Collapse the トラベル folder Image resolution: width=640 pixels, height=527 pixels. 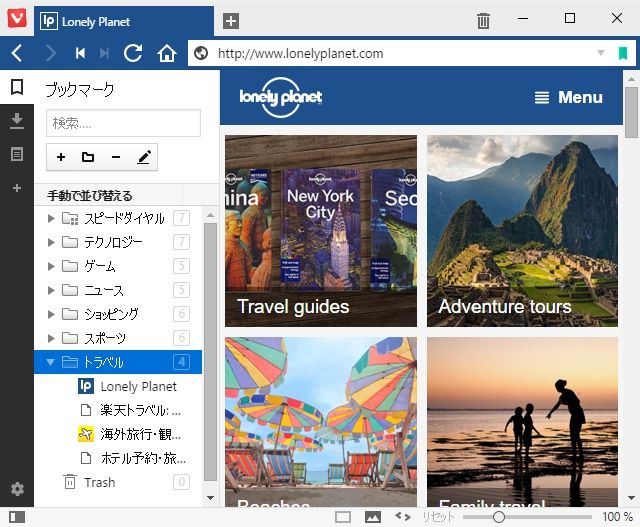pos(50,362)
